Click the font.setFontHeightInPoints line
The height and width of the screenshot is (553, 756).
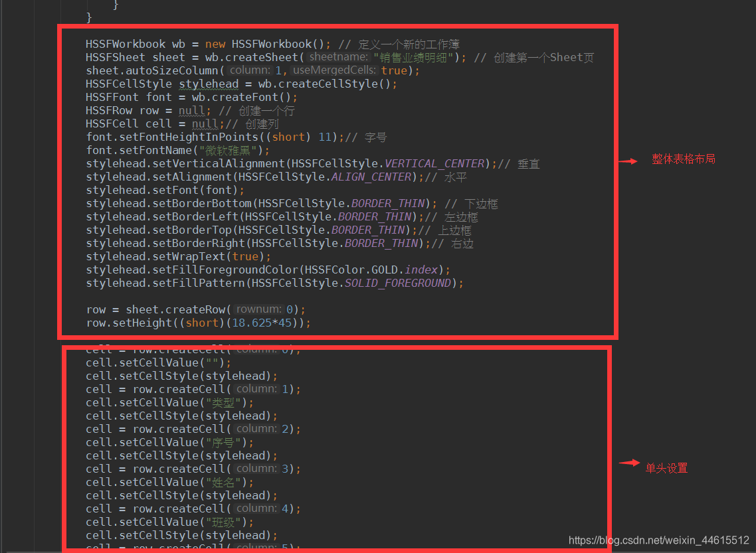tap(236, 137)
